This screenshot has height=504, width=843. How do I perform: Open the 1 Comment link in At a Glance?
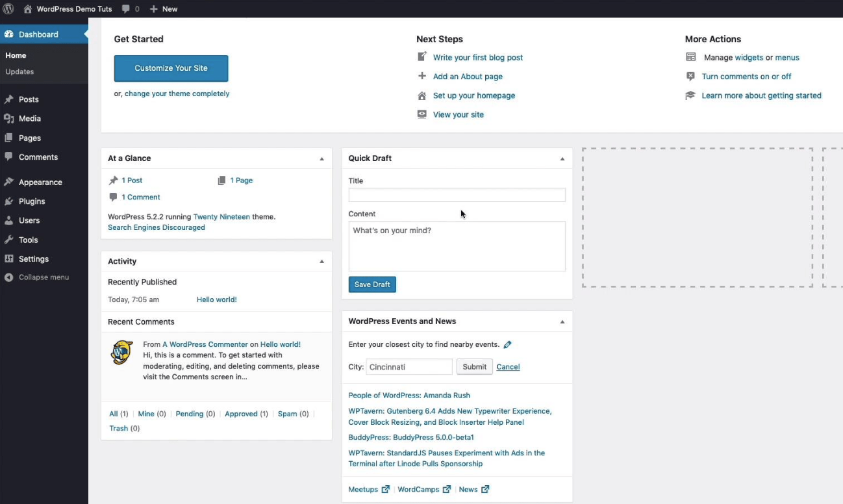coord(141,197)
